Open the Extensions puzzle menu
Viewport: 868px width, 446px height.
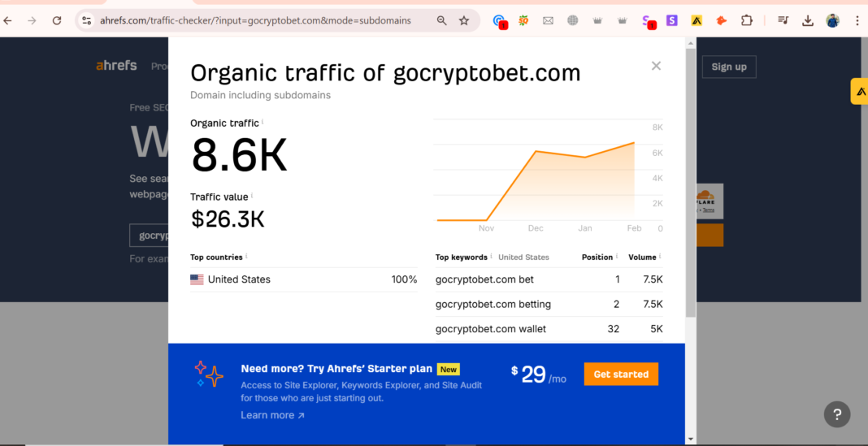pyautogui.click(x=746, y=20)
